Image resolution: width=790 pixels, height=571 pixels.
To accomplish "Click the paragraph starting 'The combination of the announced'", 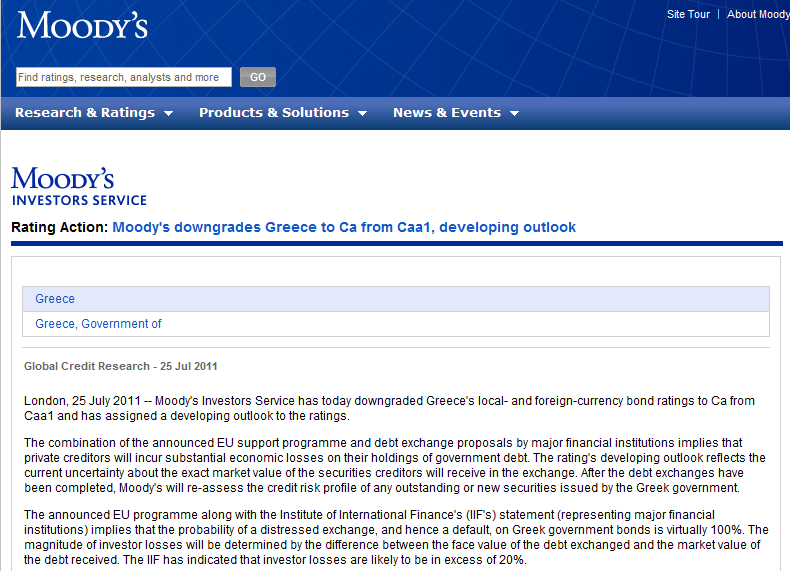I will (395, 465).
